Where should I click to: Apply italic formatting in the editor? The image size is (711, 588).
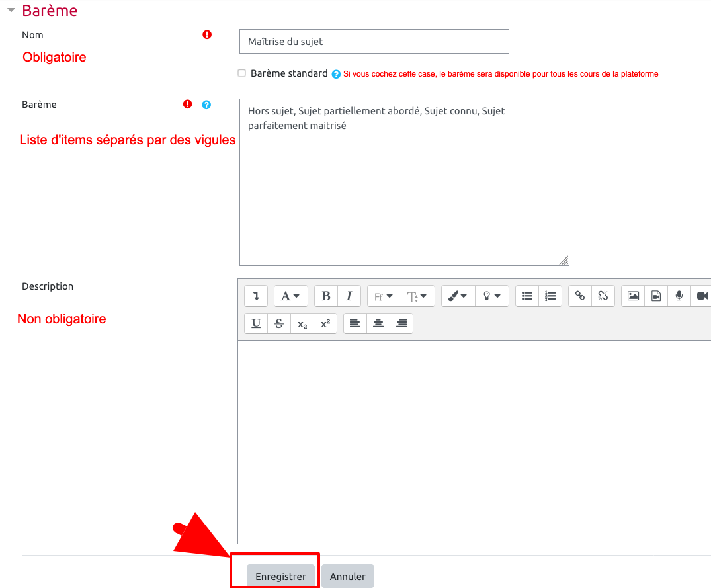pyautogui.click(x=349, y=296)
